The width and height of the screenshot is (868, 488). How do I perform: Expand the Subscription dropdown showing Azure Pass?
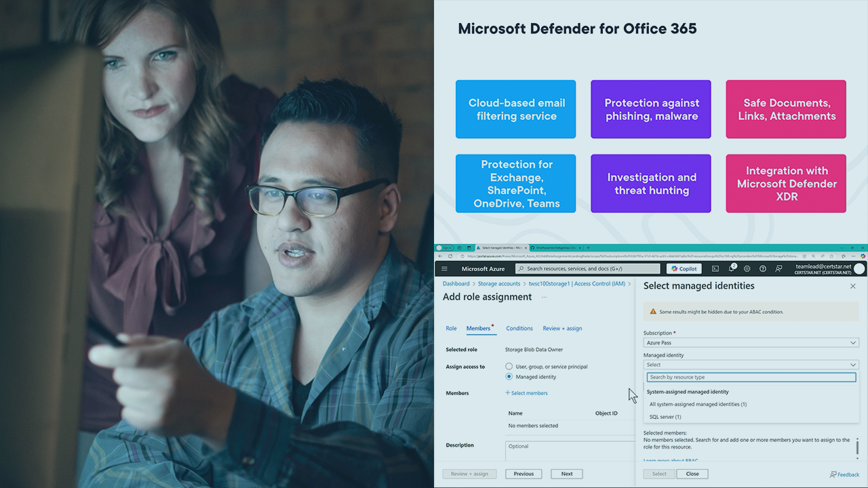pyautogui.click(x=751, y=343)
